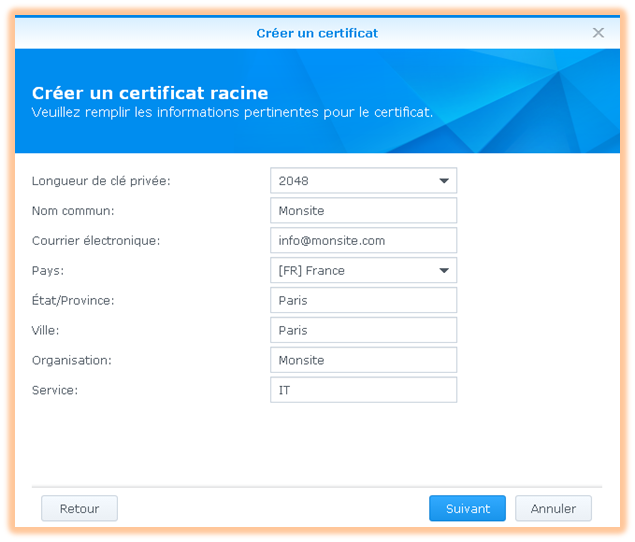Click the 'Veuillez remplir les informations' subtitle
This screenshot has height=542, width=635.
coord(232,112)
